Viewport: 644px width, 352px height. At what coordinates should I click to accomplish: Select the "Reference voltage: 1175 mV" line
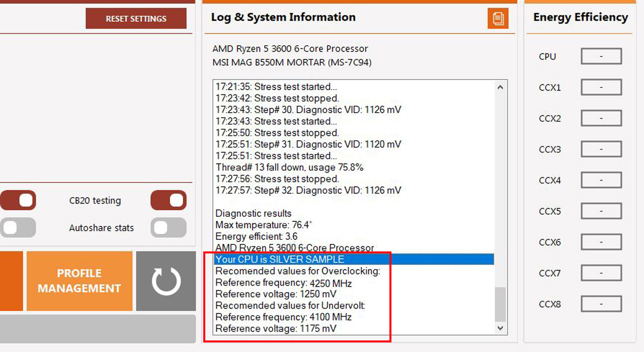pyautogui.click(x=276, y=328)
